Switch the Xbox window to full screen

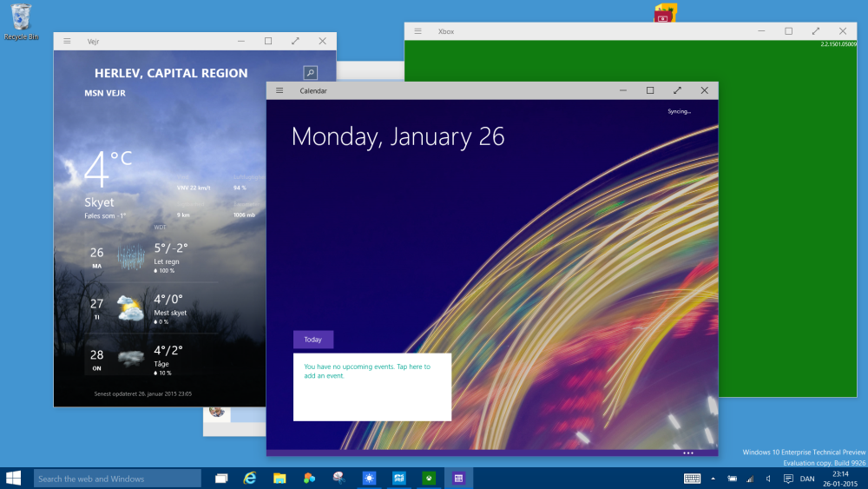[x=816, y=31]
